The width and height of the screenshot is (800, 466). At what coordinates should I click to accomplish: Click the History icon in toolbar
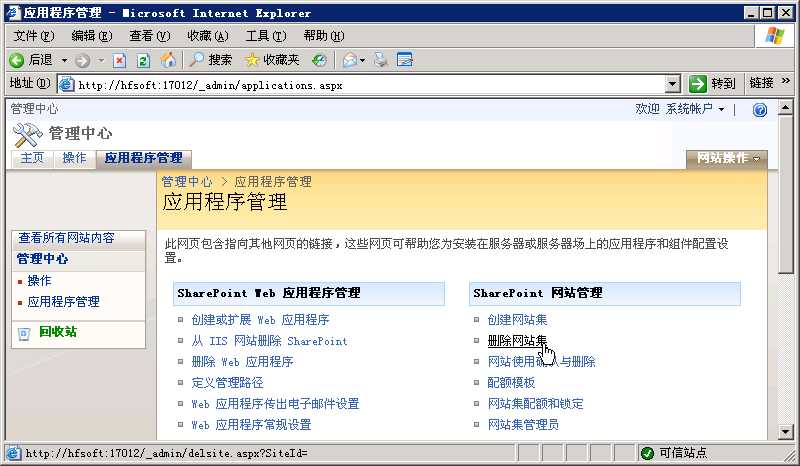click(320, 61)
